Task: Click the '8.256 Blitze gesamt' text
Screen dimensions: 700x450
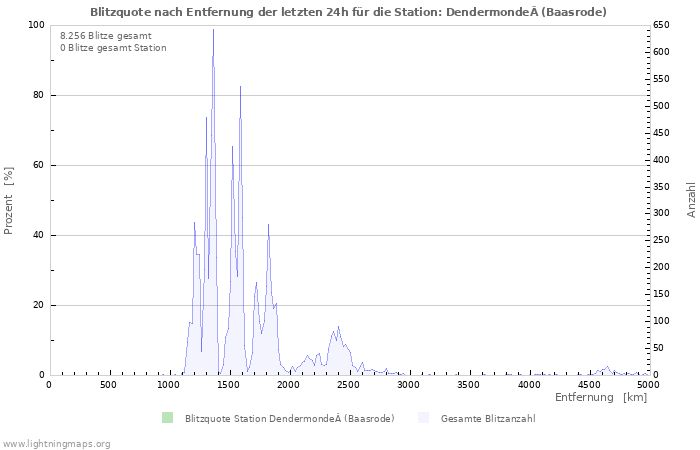Action: point(106,36)
